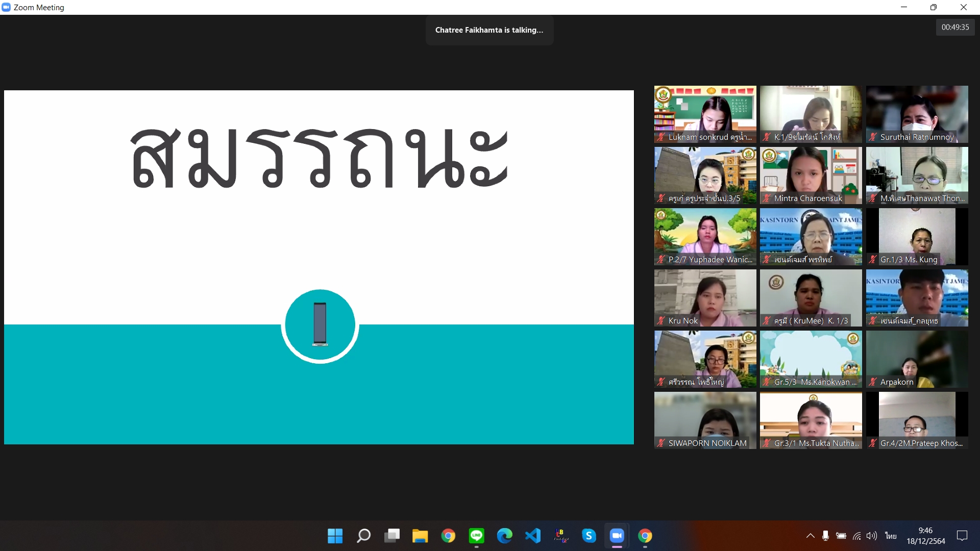Open Microsoft Edge in the taskbar
Viewport: 980px width, 551px height.
coord(504,536)
